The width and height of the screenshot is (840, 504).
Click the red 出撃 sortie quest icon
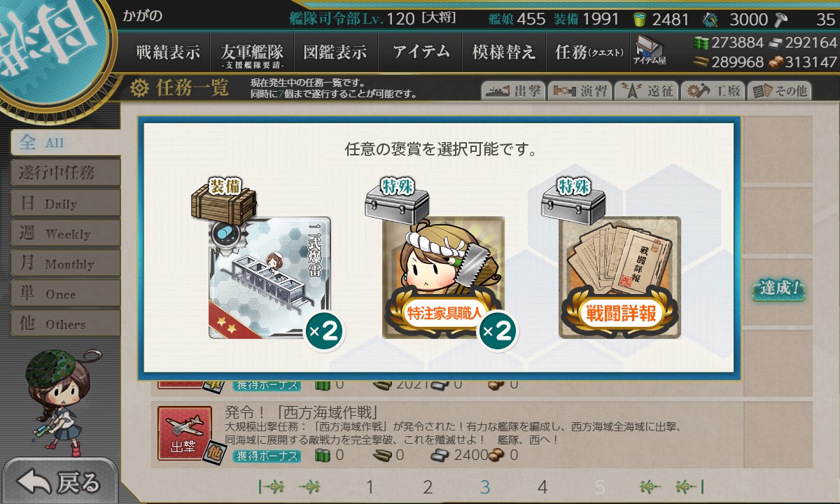(185, 435)
